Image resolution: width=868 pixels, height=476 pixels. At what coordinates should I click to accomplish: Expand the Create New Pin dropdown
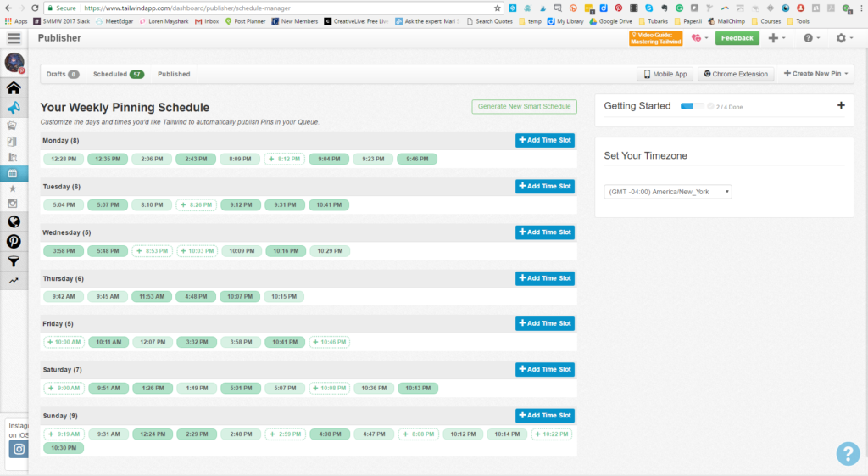coord(817,74)
